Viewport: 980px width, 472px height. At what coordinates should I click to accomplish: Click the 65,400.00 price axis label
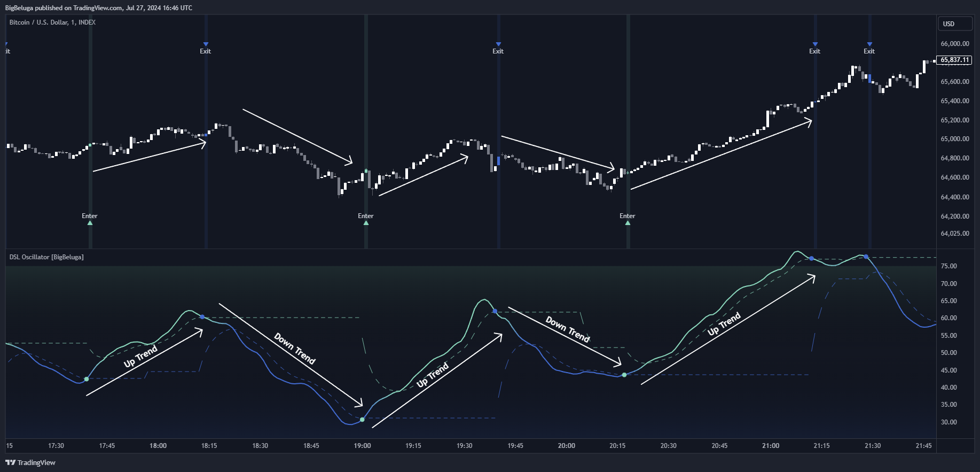pos(955,101)
